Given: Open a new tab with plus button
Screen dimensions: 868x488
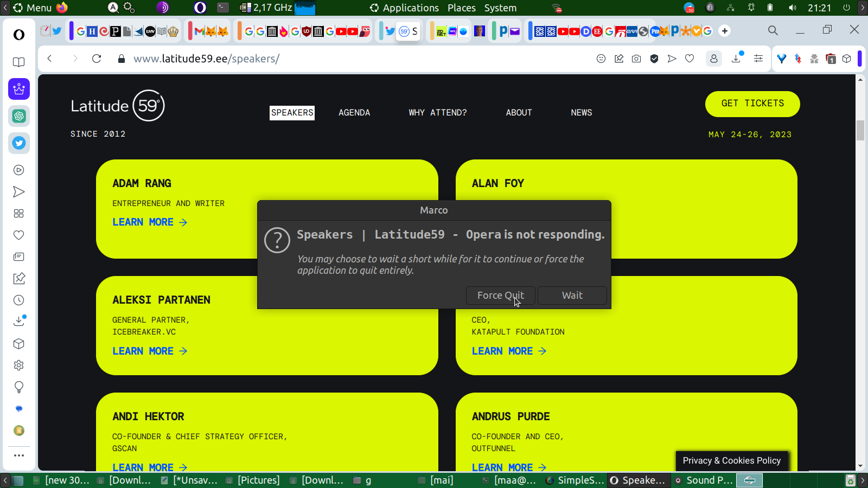Looking at the screenshot, I should point(725,31).
